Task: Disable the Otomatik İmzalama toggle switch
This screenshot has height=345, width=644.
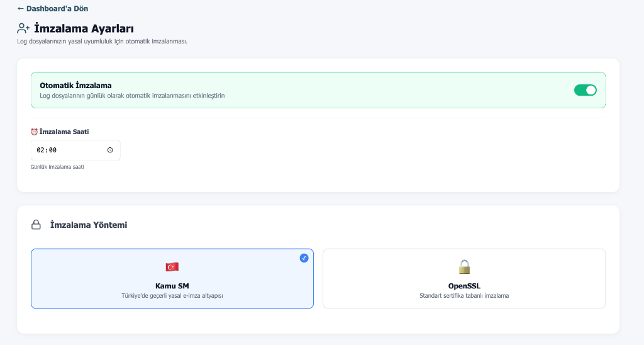Action: pyautogui.click(x=585, y=90)
